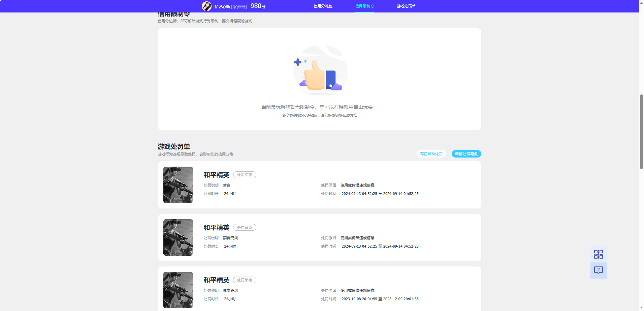
Task: Click the third 和平精英 game thumbnail
Action: [x=178, y=290]
